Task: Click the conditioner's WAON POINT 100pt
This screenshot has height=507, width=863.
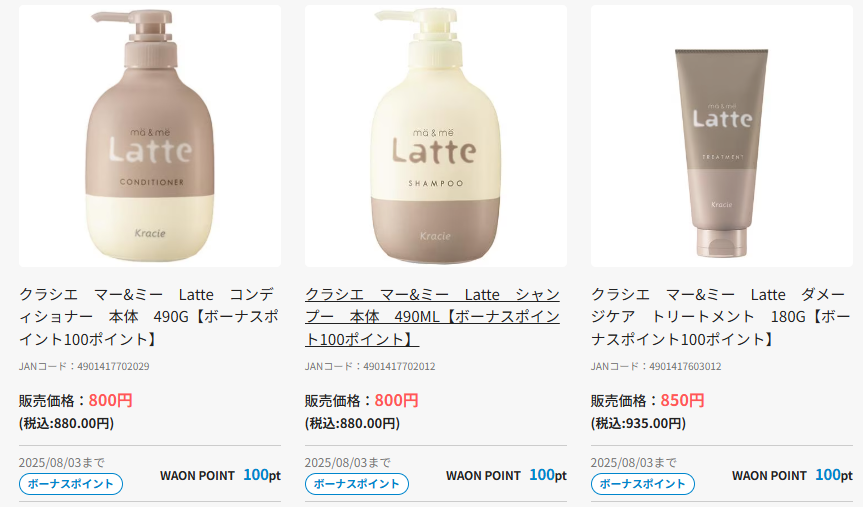Action: coord(220,475)
